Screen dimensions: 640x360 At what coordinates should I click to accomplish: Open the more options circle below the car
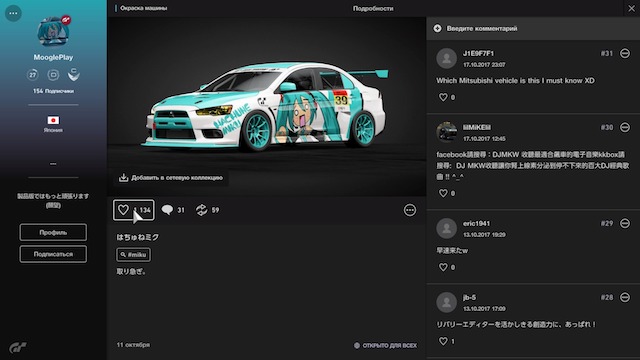[410, 210]
